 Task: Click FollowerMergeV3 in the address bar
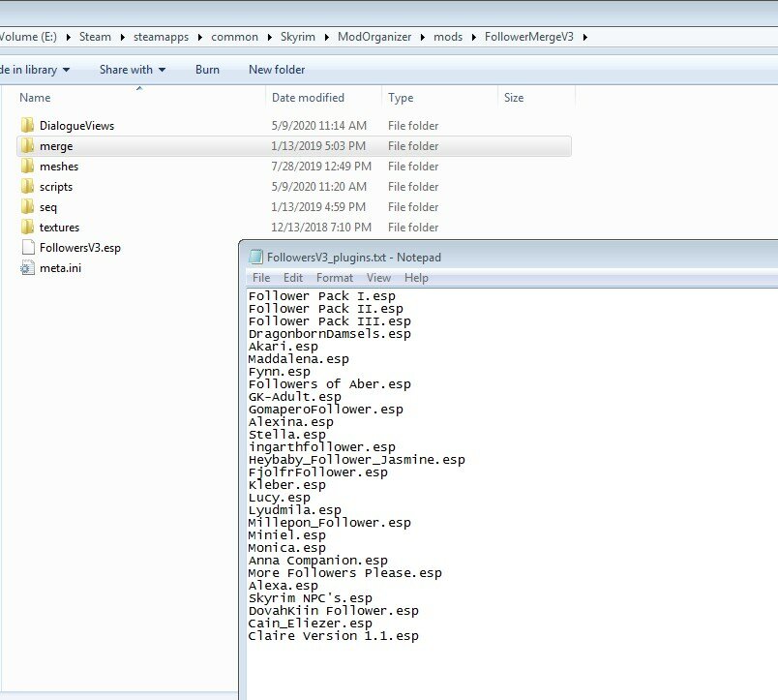pos(529,37)
